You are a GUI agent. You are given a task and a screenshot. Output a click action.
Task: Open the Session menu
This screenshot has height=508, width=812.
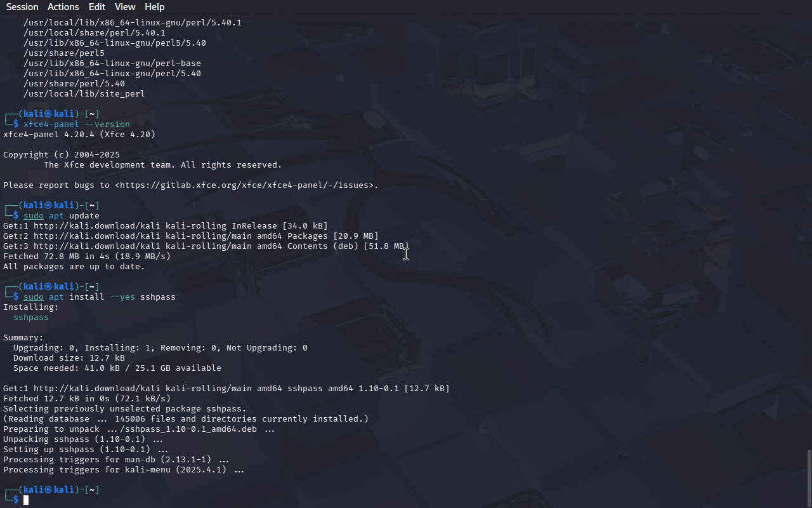[x=22, y=7]
